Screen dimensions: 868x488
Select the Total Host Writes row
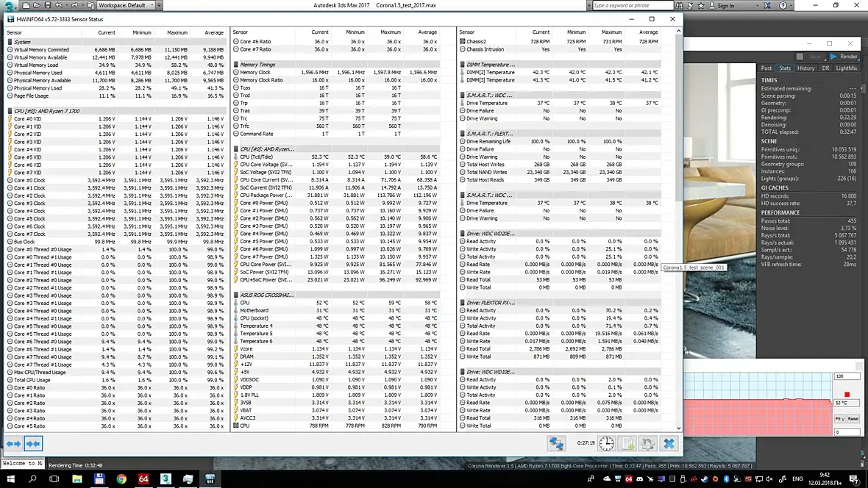(x=561, y=165)
